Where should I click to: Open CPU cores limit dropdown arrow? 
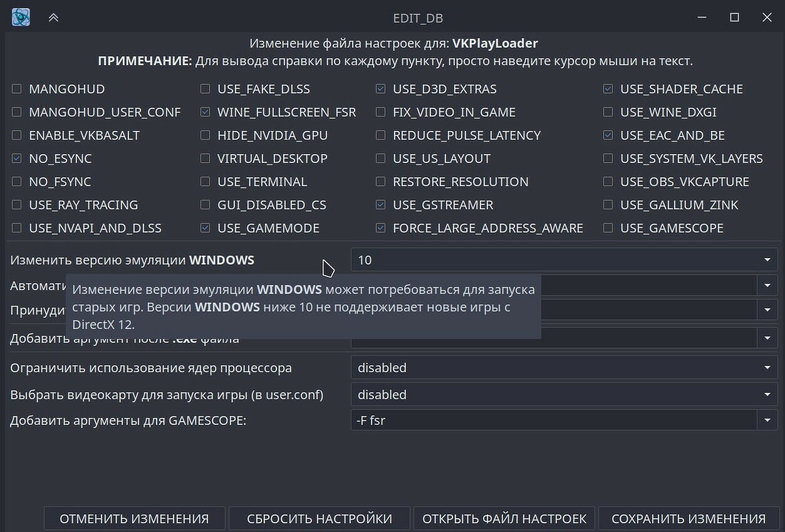(x=767, y=368)
